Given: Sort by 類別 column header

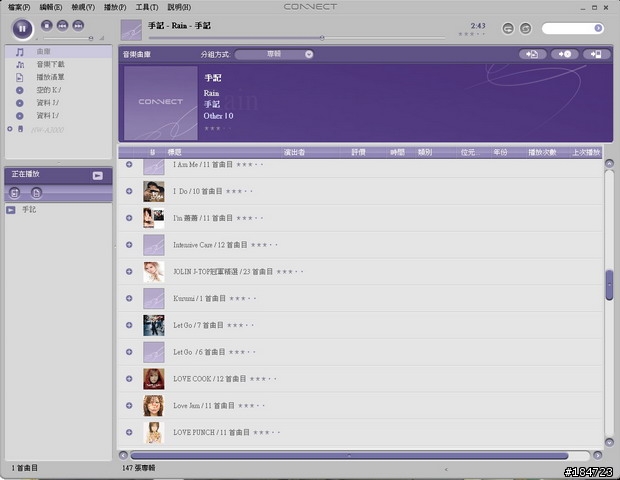Looking at the screenshot, I should pos(425,152).
